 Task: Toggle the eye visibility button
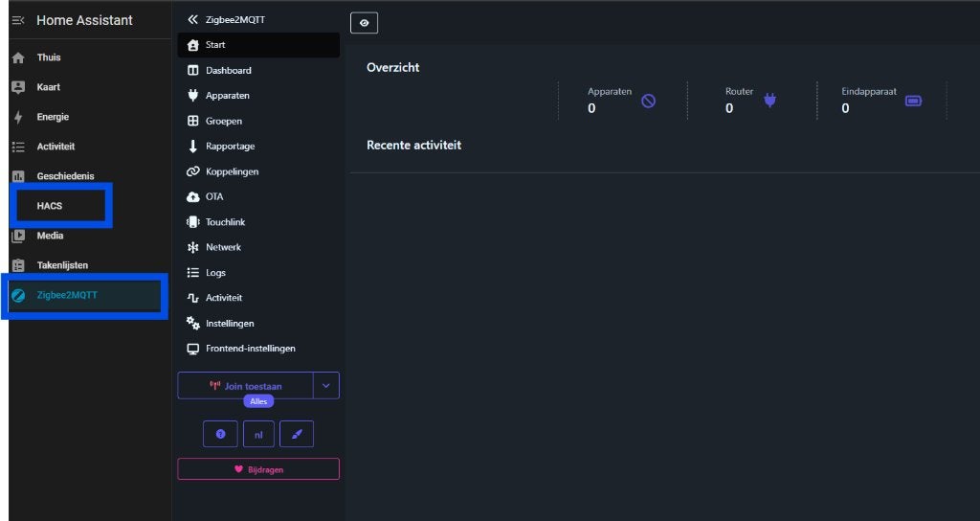(365, 23)
